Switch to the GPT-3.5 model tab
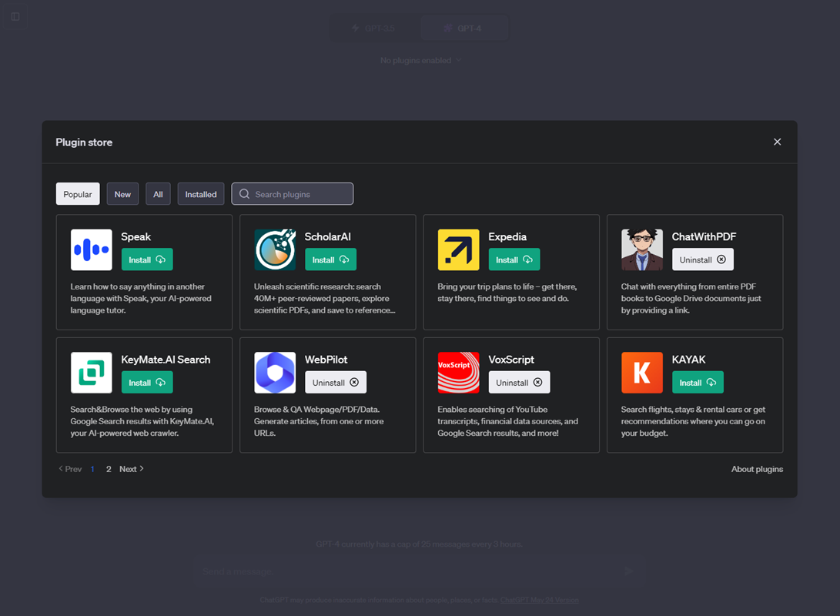This screenshot has height=616, width=840. [374, 28]
